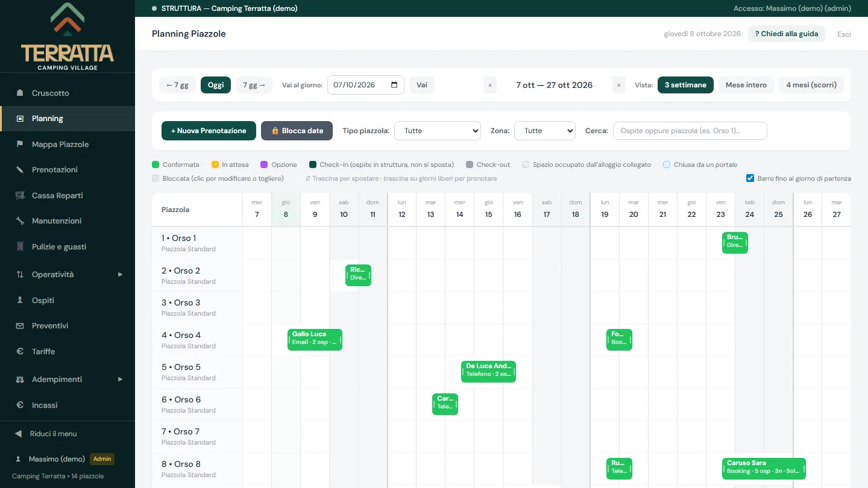Go back with the ← 7 gg button

tap(177, 85)
